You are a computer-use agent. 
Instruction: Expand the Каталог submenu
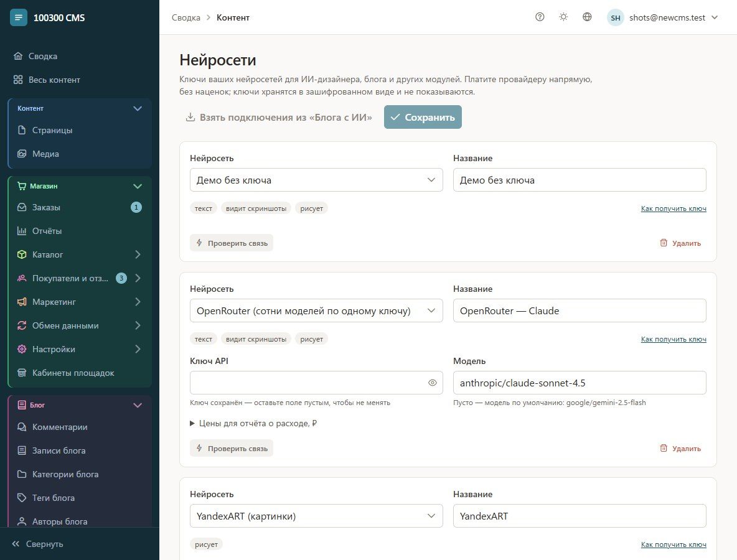(137, 254)
